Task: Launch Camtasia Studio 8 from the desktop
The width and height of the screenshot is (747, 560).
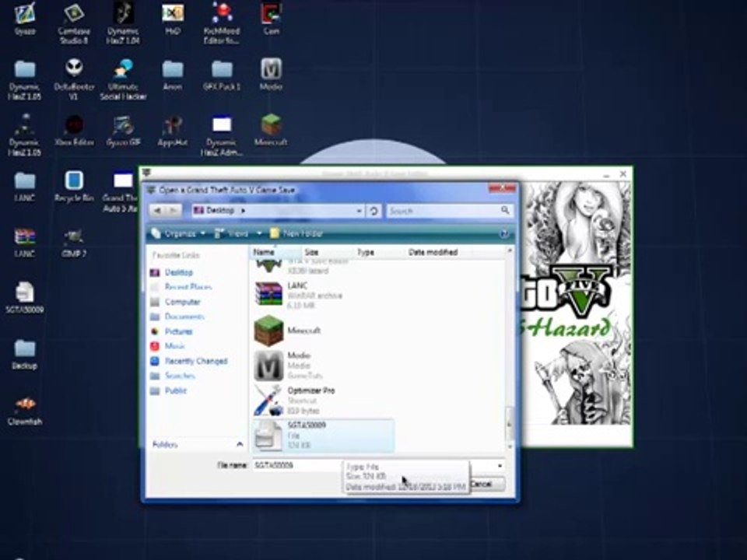Action: point(73,23)
